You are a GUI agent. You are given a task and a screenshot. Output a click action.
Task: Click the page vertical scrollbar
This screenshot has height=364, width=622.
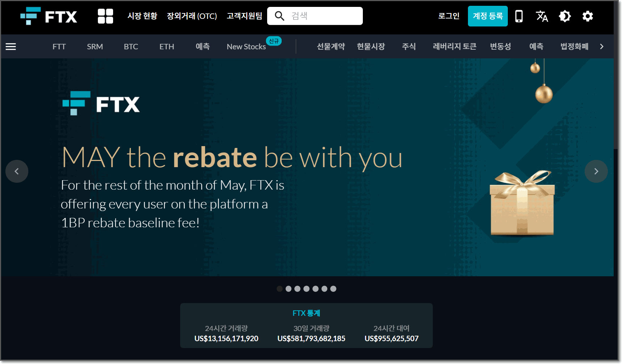616,74
